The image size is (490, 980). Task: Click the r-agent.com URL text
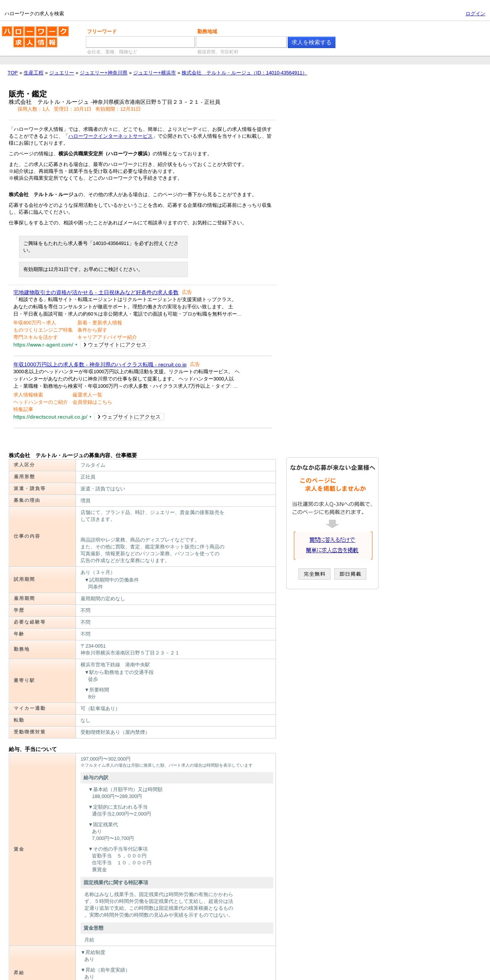[43, 345]
